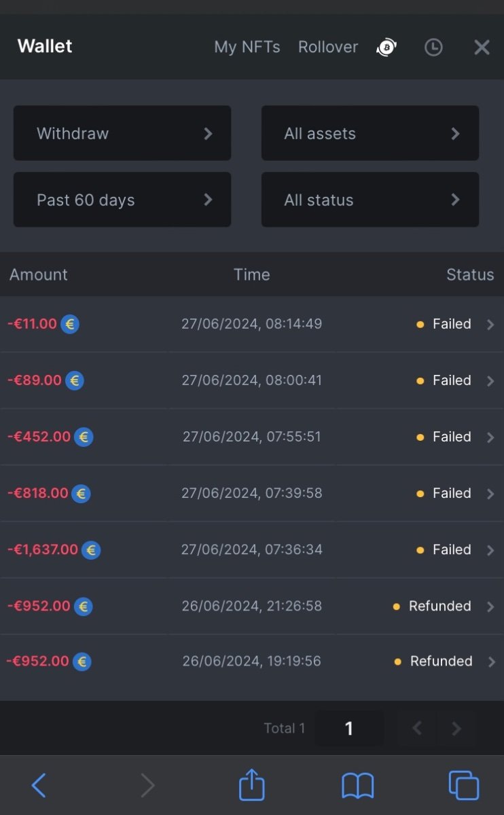504x815 pixels.
Task: Switch to My NFTs tab
Action: [x=247, y=47]
